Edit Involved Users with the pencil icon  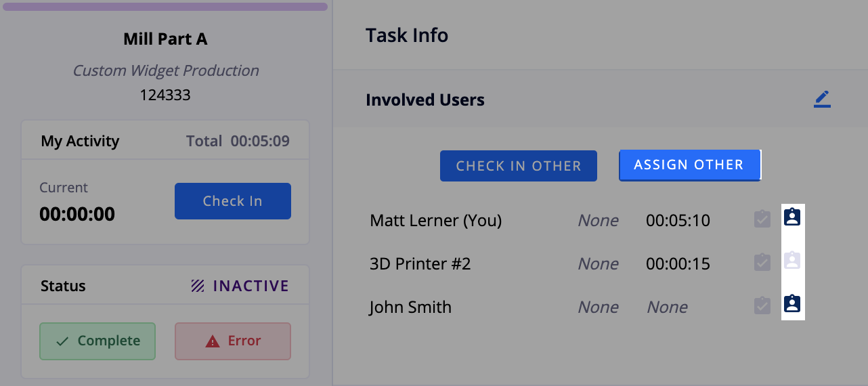click(x=822, y=100)
